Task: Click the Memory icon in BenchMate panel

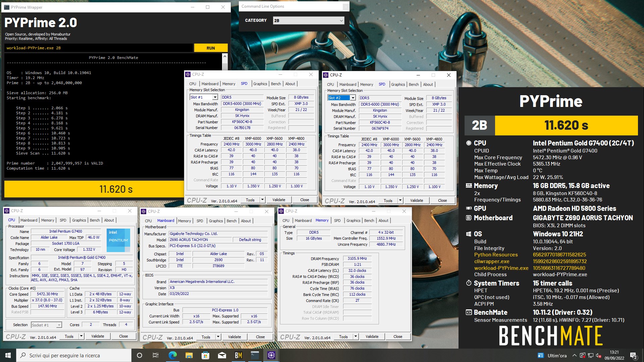Action: 469,186
